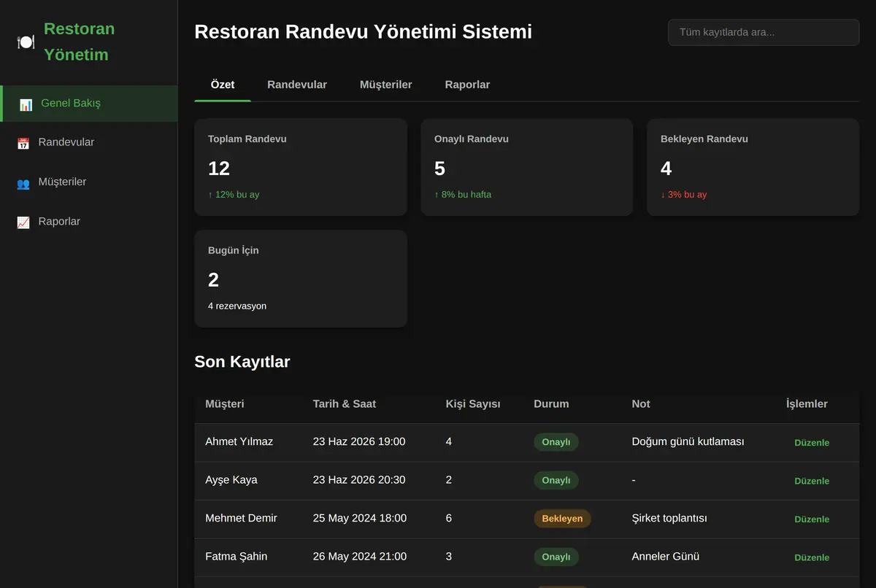Click the Tarih & Saat column header
This screenshot has height=588, width=876.
click(345, 403)
